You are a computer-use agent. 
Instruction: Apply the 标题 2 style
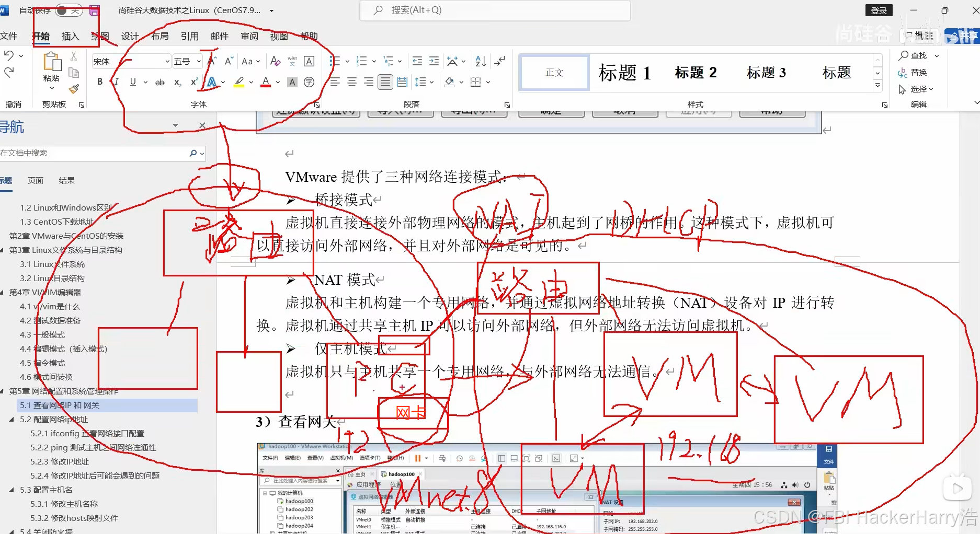click(696, 73)
